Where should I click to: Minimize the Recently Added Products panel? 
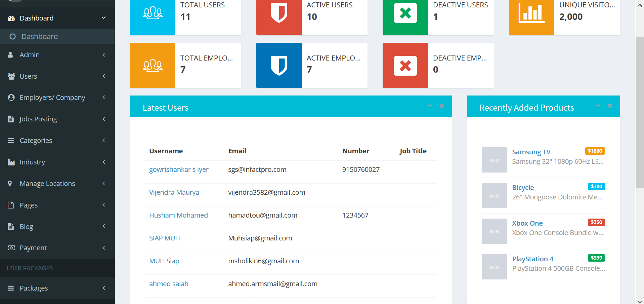point(598,106)
